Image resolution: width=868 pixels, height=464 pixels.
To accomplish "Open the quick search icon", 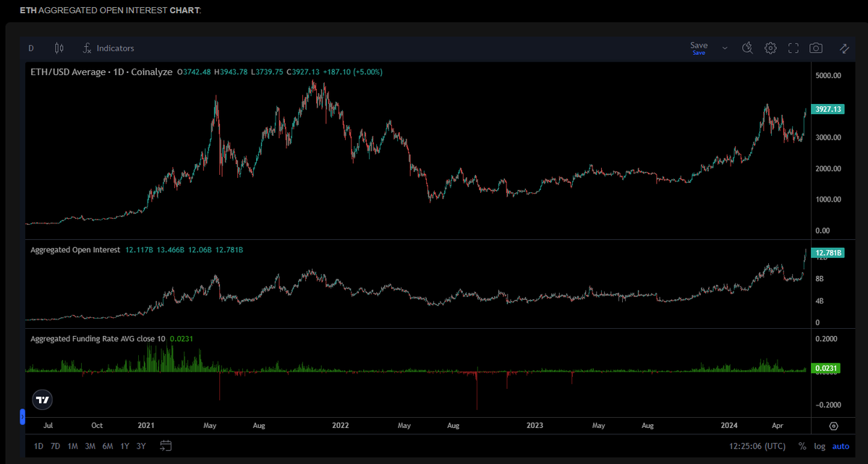I will (748, 48).
